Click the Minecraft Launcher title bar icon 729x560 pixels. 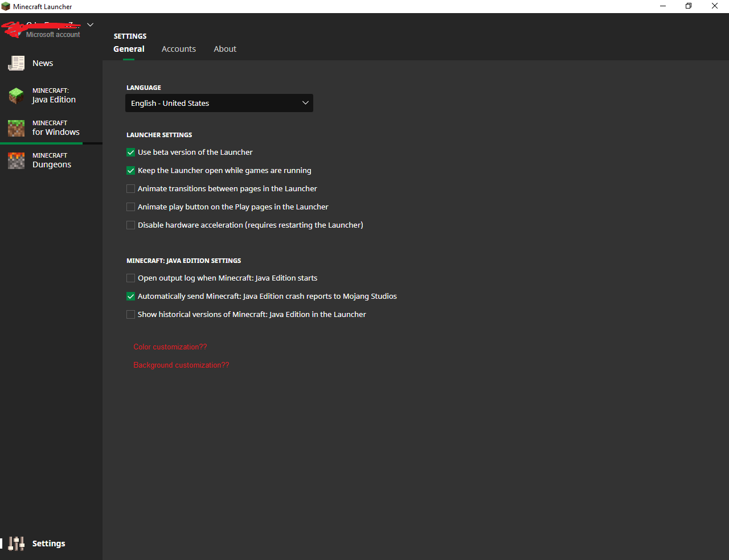(x=6, y=6)
